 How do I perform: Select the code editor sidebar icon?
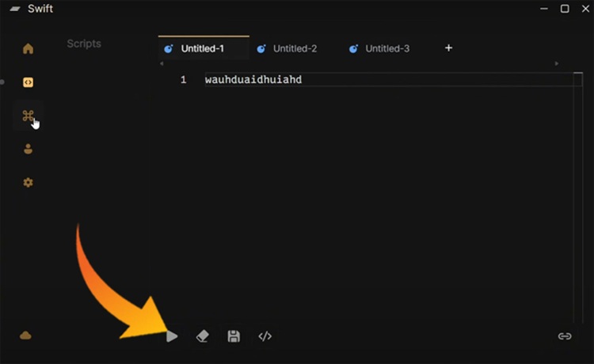coord(28,82)
